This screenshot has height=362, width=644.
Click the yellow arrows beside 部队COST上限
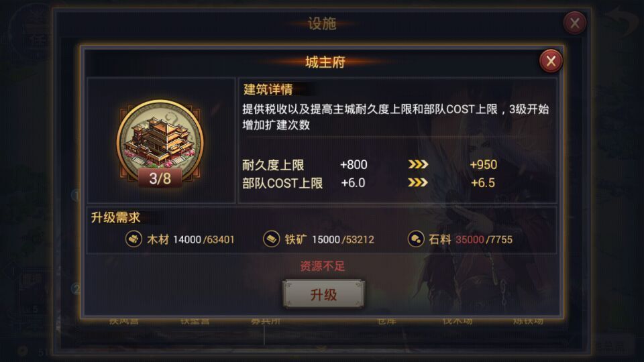pos(418,182)
